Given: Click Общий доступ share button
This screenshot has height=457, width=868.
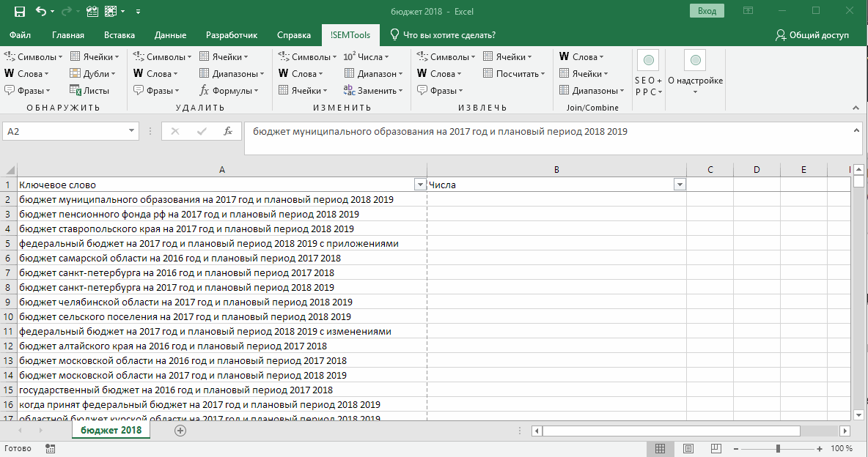Looking at the screenshot, I should pos(812,35).
